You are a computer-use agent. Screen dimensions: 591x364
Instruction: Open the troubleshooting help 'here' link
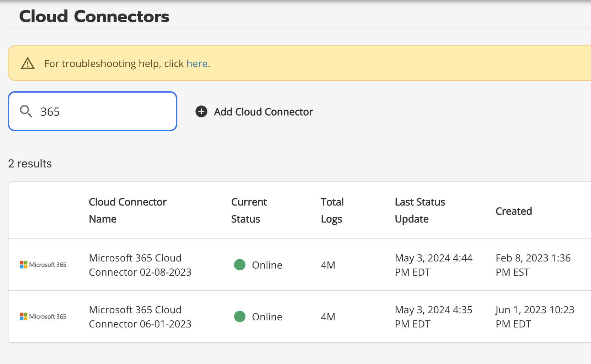click(197, 64)
